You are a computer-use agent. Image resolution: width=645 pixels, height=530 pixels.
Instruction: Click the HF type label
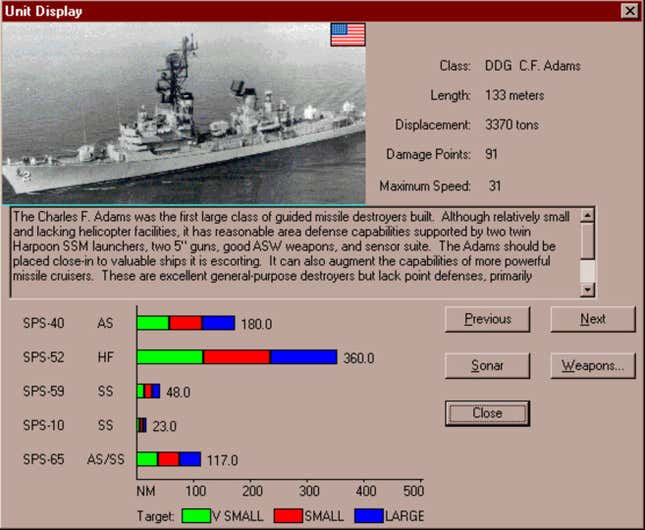tap(106, 357)
